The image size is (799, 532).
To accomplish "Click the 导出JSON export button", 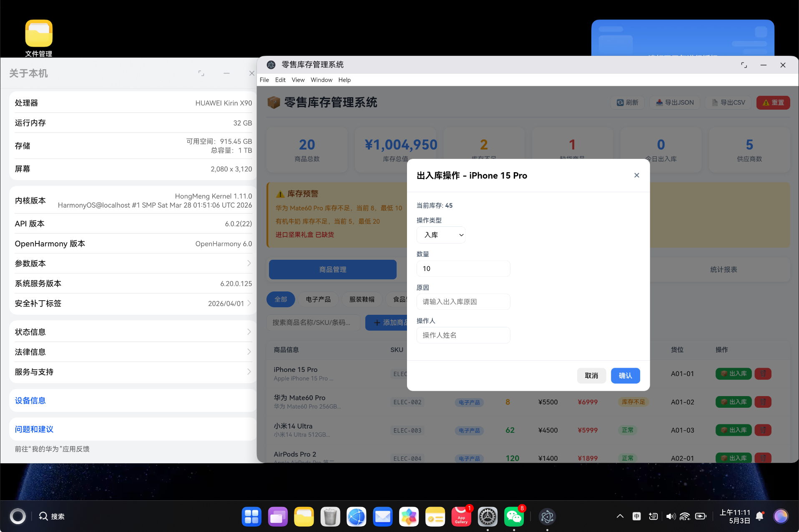I will 675,103.
